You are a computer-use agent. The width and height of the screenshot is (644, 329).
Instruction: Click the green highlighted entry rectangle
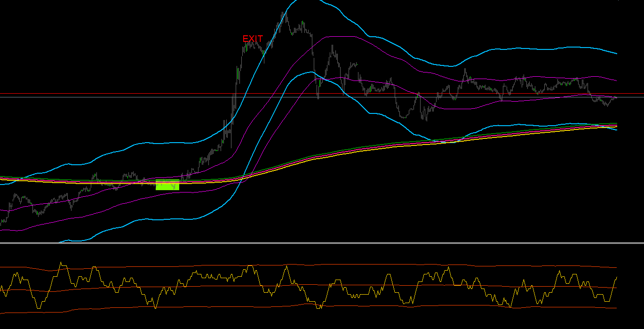[x=167, y=185]
